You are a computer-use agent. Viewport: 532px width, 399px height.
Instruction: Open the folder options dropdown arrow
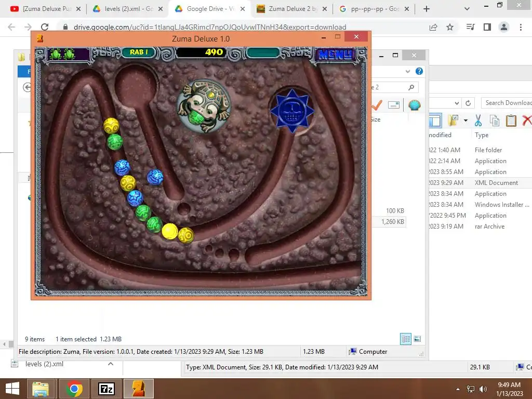click(465, 121)
